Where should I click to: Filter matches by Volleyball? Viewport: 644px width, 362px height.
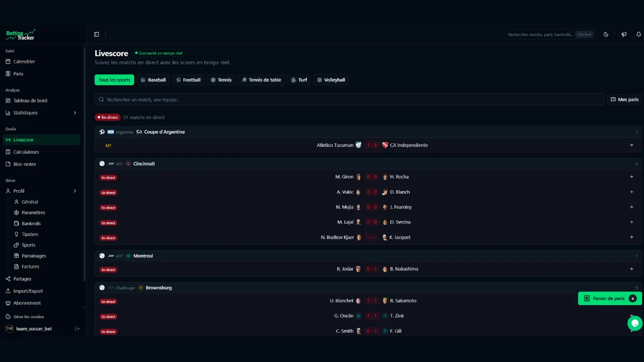pyautogui.click(x=331, y=80)
